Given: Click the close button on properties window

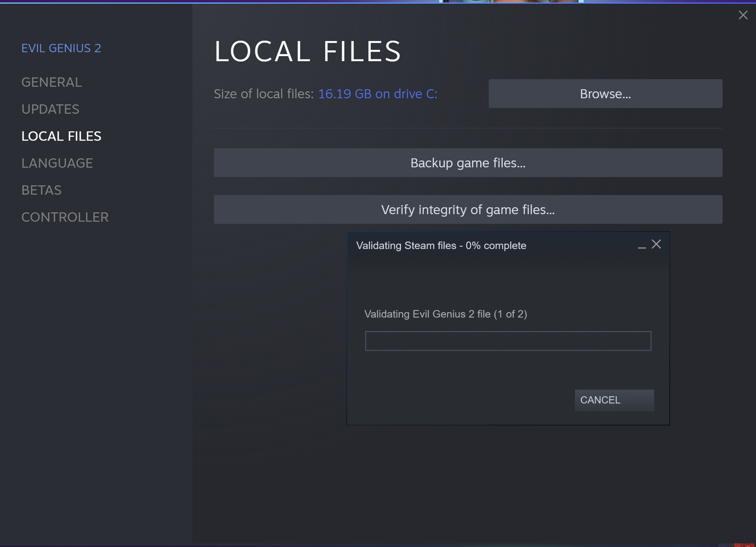Looking at the screenshot, I should [742, 15].
